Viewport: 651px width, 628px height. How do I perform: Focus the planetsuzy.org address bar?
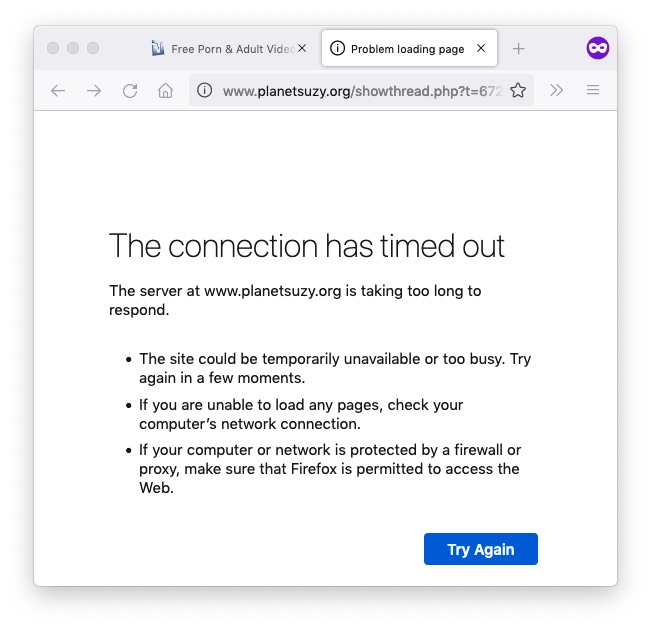(x=361, y=90)
